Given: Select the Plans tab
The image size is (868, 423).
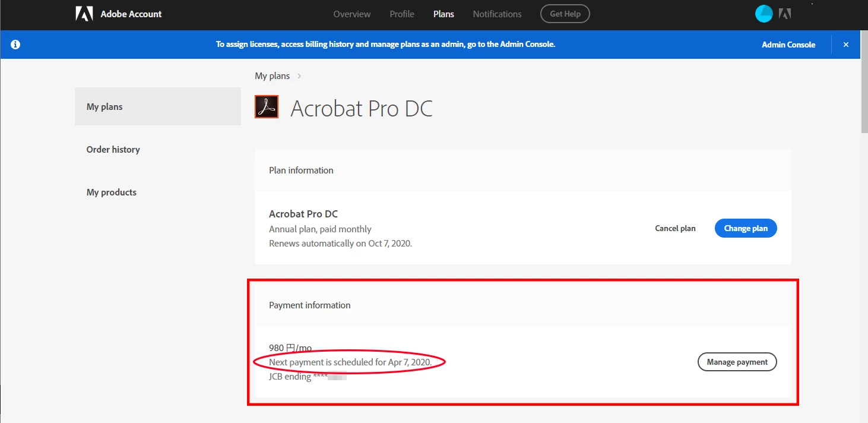Looking at the screenshot, I should click(x=443, y=14).
